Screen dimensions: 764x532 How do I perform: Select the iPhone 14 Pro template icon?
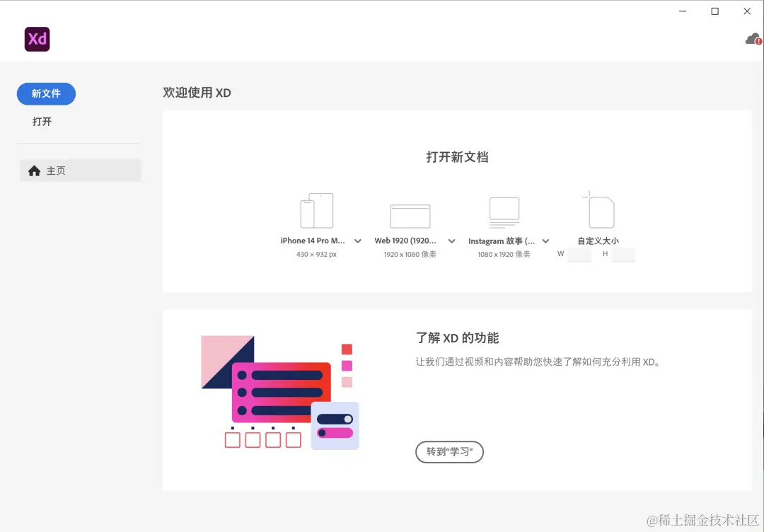(316, 210)
